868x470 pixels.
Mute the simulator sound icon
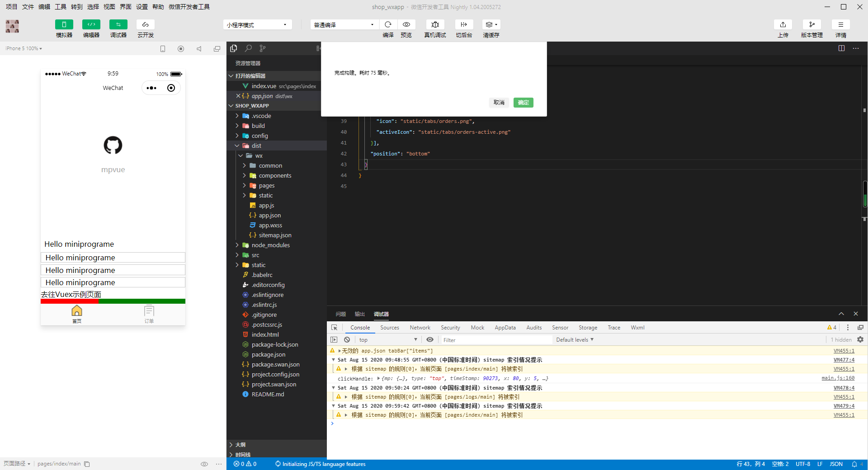[199, 49]
